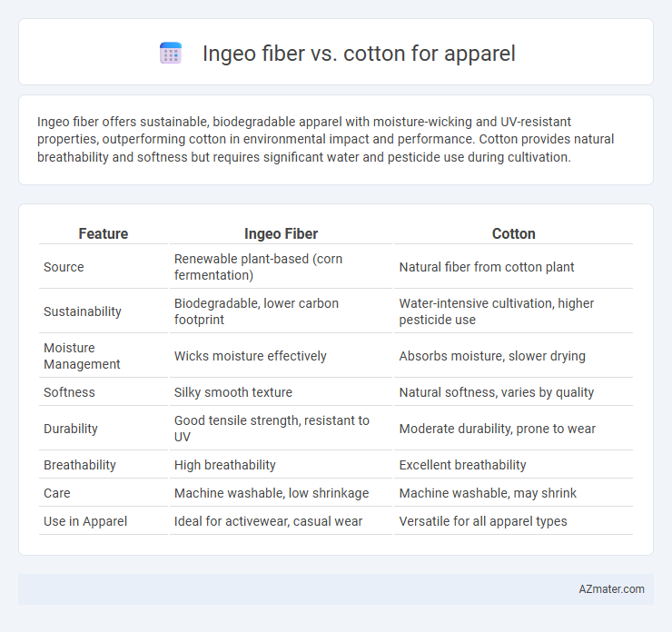Click 'Natural fiber from cotton plant' cell
Screen dimensions: 672x632
coord(513,267)
